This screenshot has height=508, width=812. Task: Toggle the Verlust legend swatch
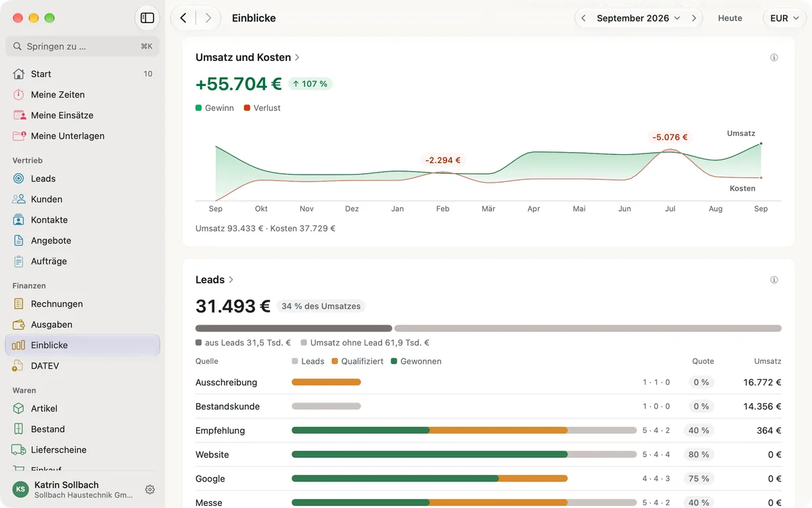point(247,108)
